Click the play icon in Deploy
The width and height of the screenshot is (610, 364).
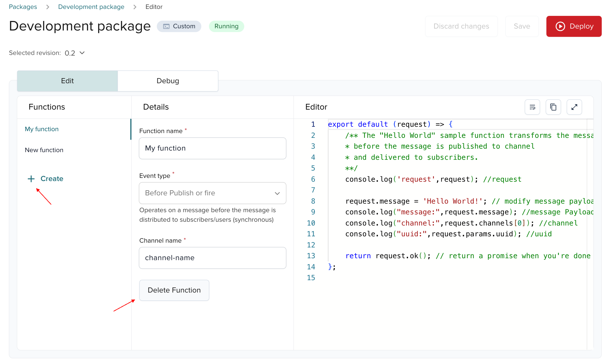pos(560,26)
